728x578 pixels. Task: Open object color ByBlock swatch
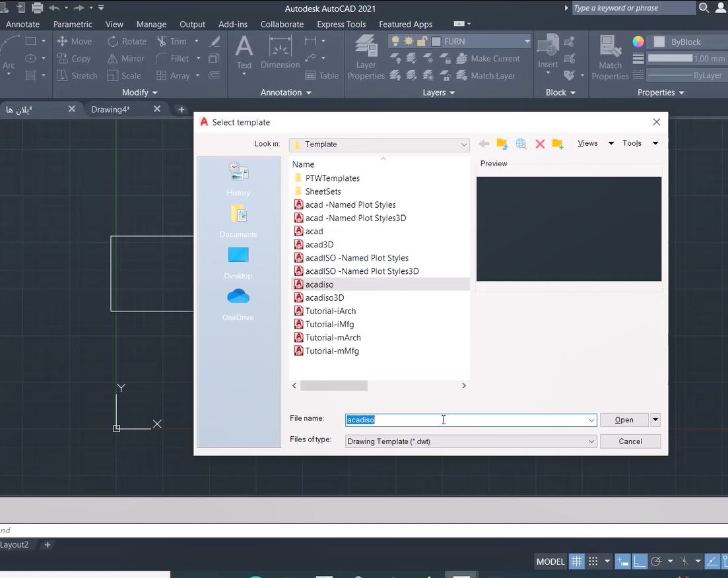659,42
